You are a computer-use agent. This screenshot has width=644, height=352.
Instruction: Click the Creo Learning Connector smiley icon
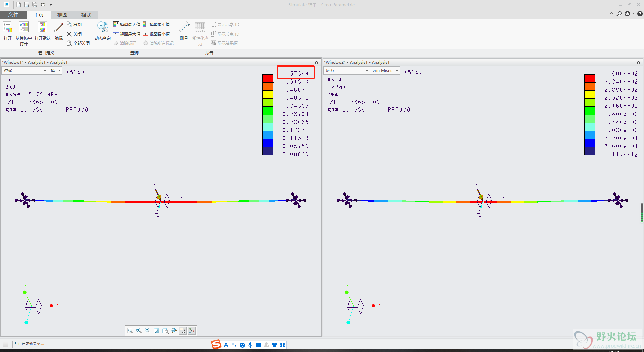click(627, 14)
